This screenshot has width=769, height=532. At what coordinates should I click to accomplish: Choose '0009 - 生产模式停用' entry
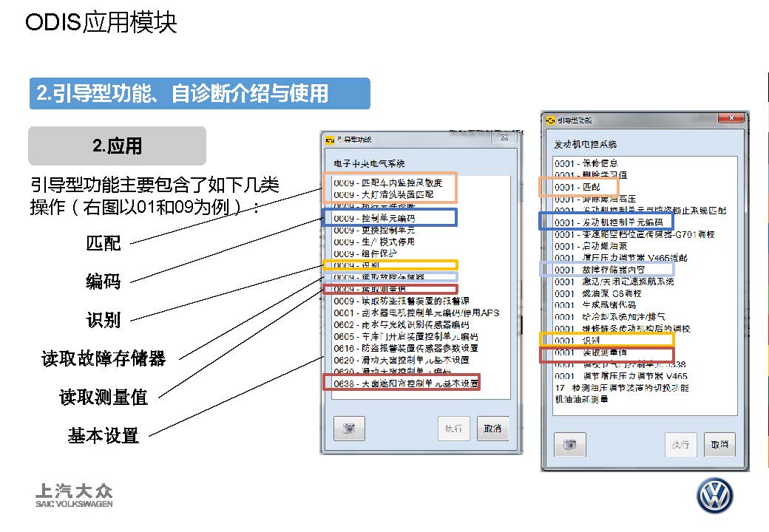pyautogui.click(x=374, y=242)
